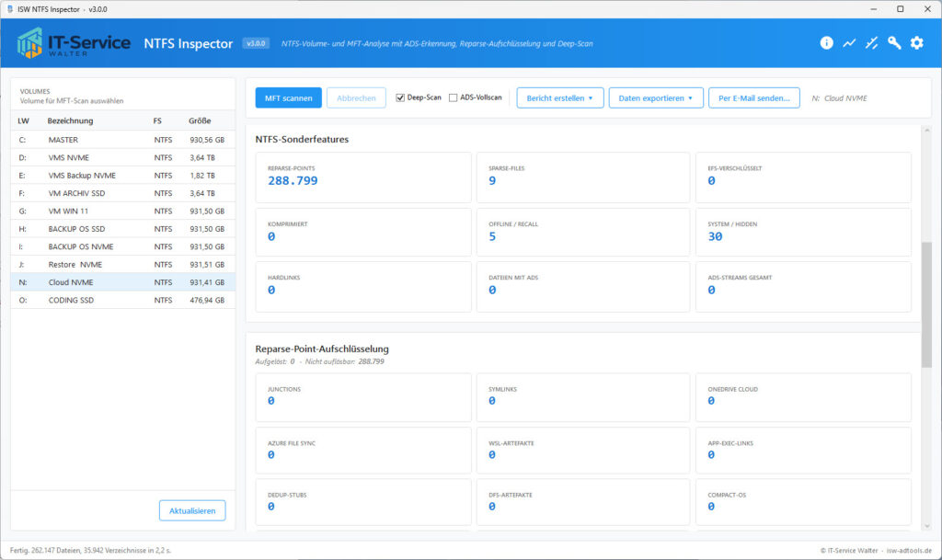The image size is (942, 560).
Task: Click the app icon in the title bar
Action: click(x=9, y=9)
